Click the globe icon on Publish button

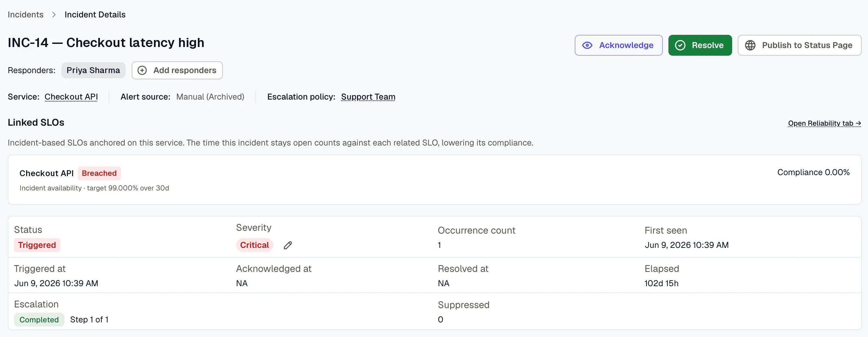(x=750, y=45)
